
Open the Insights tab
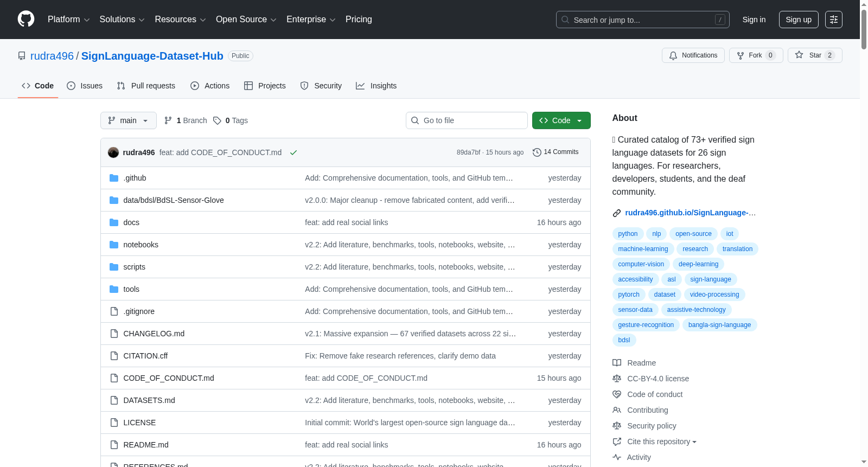click(376, 86)
